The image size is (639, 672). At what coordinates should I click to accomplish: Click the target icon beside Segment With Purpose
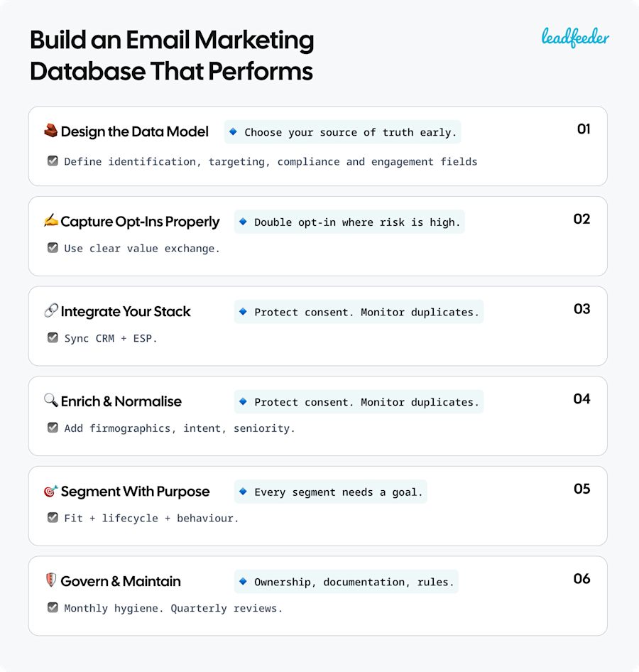[51, 491]
